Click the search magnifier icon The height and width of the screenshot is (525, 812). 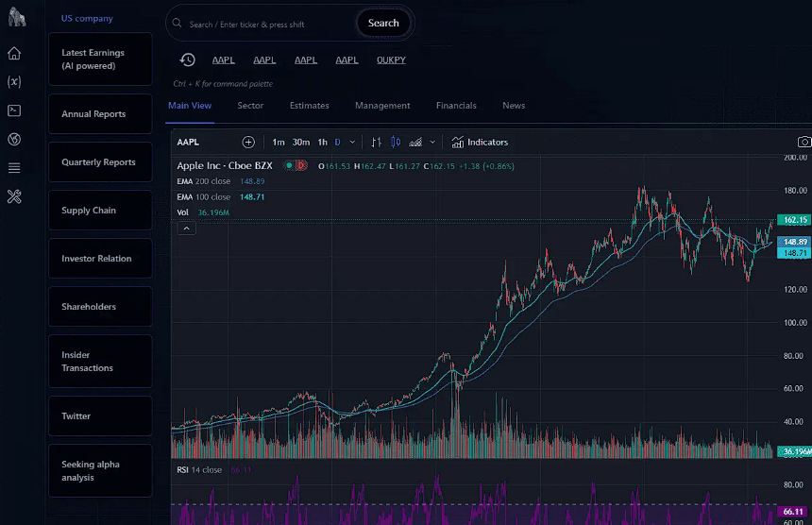(x=178, y=24)
